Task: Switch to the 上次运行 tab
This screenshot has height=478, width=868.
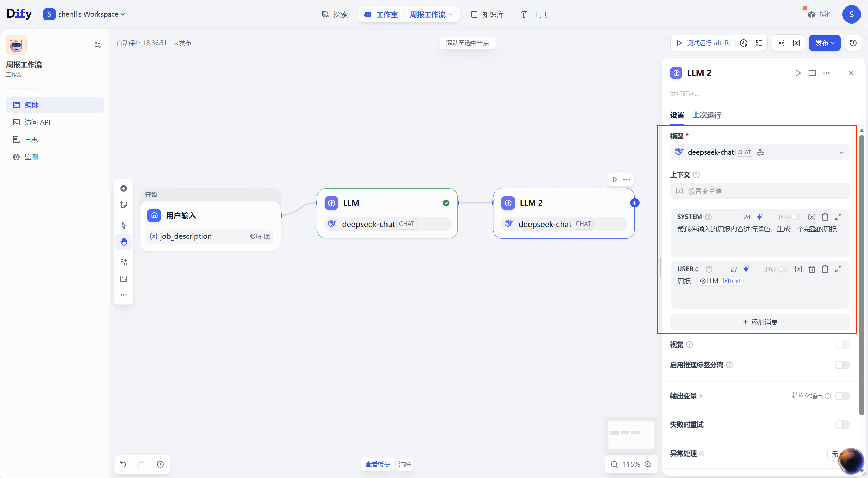Action: coord(707,115)
